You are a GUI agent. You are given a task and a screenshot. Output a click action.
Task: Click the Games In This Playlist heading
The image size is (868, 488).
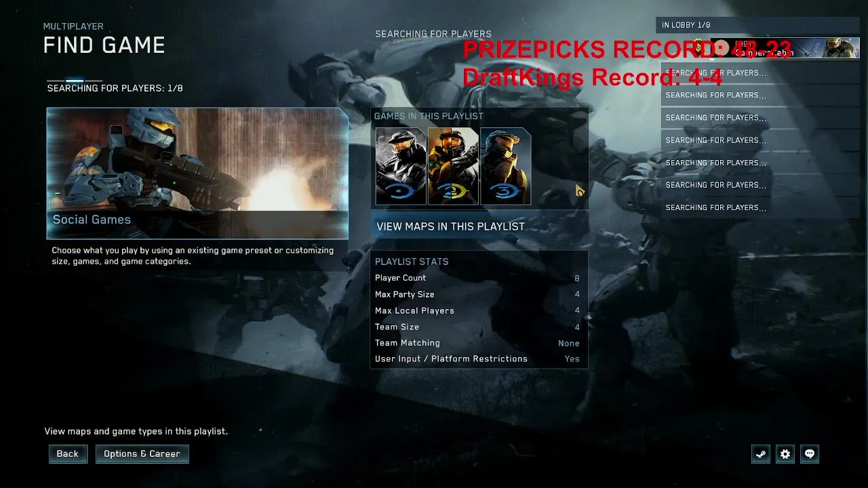[429, 117]
